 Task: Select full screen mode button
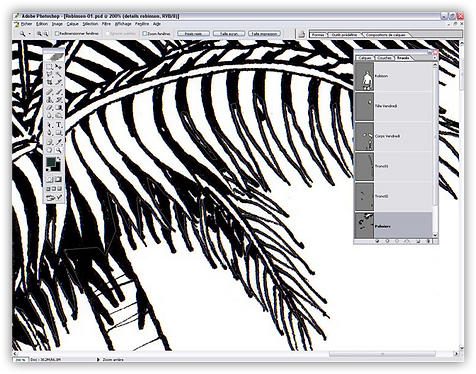59,189
